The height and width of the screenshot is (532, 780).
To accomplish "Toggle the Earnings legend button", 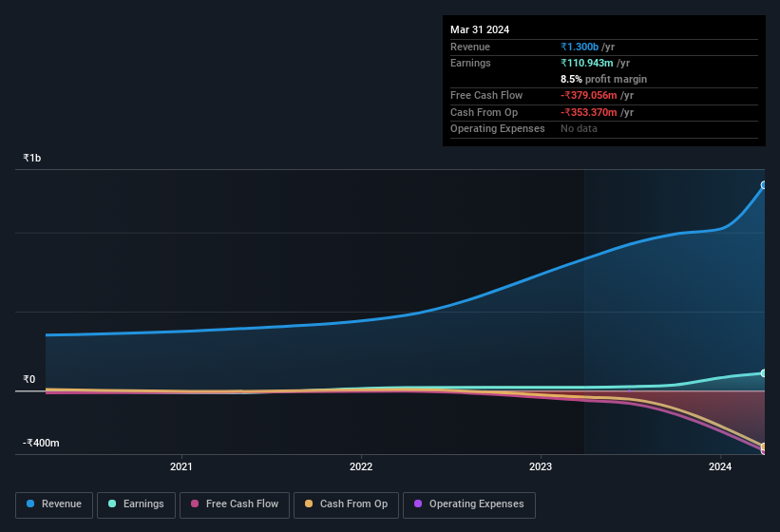I will click(136, 504).
